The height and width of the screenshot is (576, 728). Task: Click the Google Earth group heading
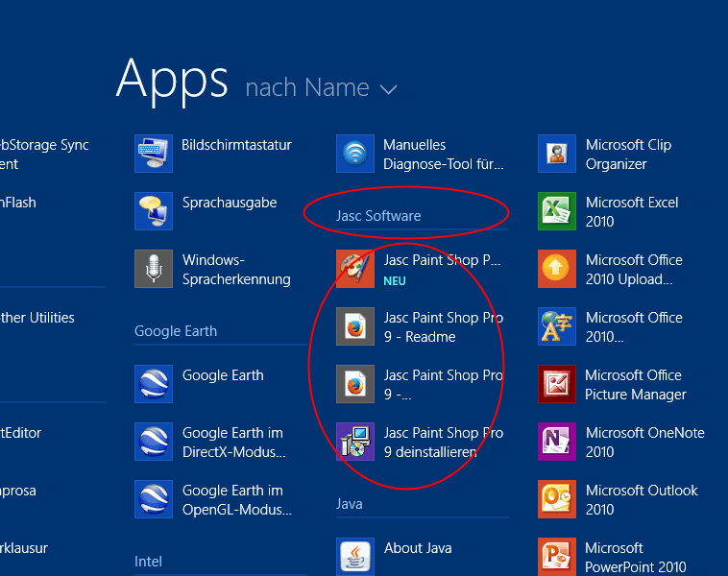tap(176, 331)
